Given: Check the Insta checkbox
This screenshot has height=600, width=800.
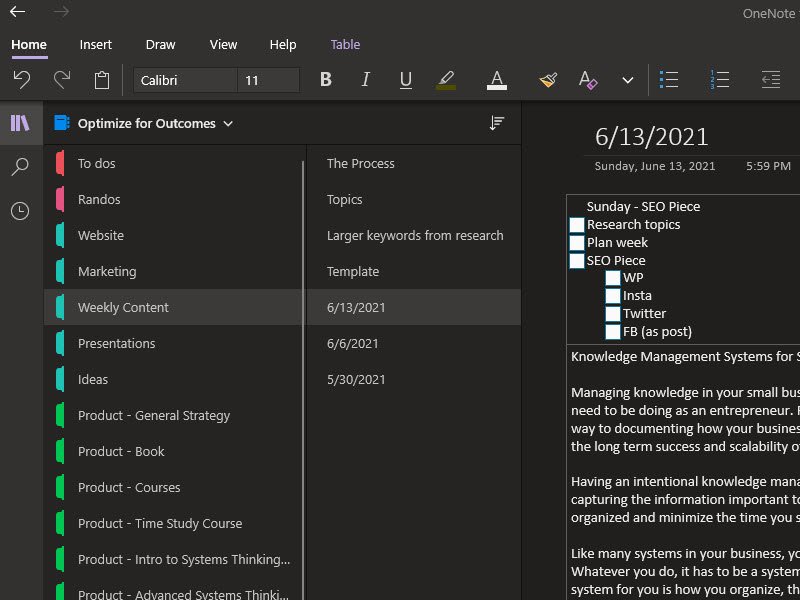Looking at the screenshot, I should [x=613, y=296].
